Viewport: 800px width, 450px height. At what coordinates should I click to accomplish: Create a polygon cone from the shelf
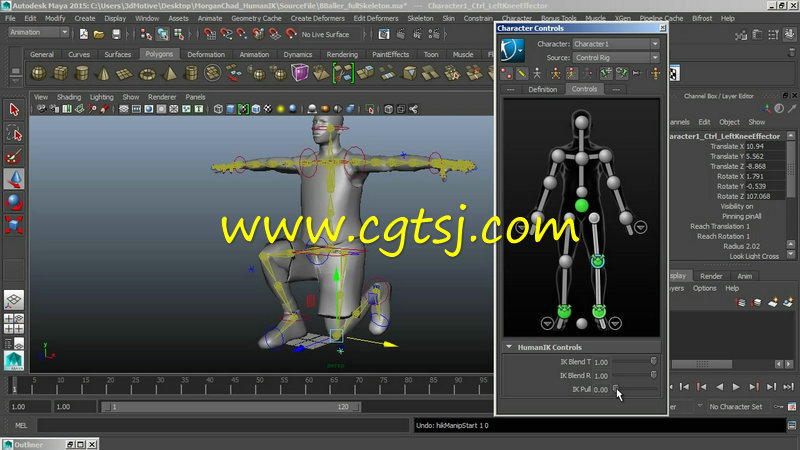tap(103, 73)
